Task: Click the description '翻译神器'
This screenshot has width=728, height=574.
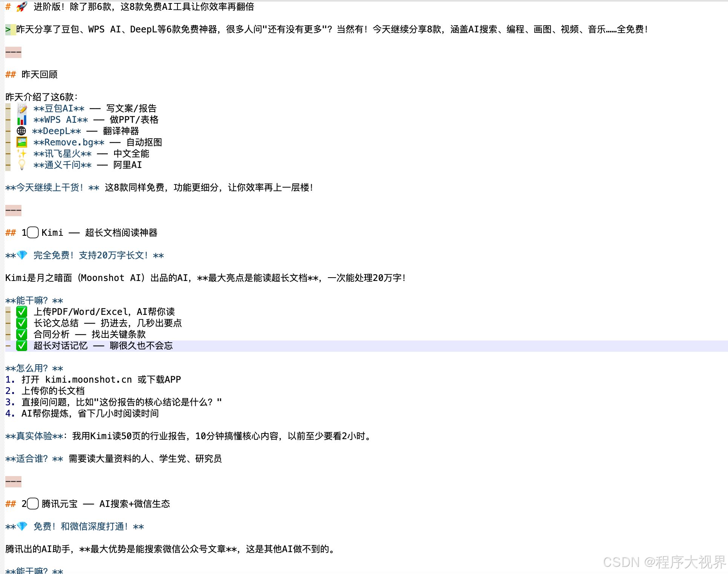Action: point(121,131)
